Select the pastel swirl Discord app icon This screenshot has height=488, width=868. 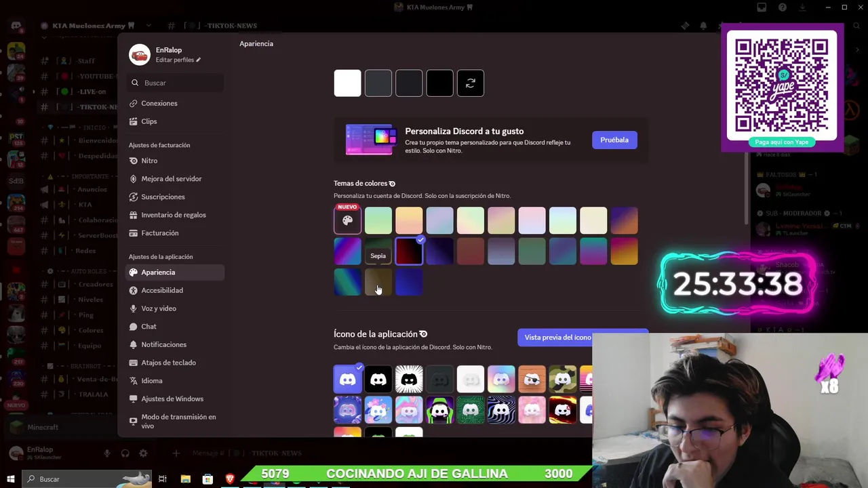409,410
